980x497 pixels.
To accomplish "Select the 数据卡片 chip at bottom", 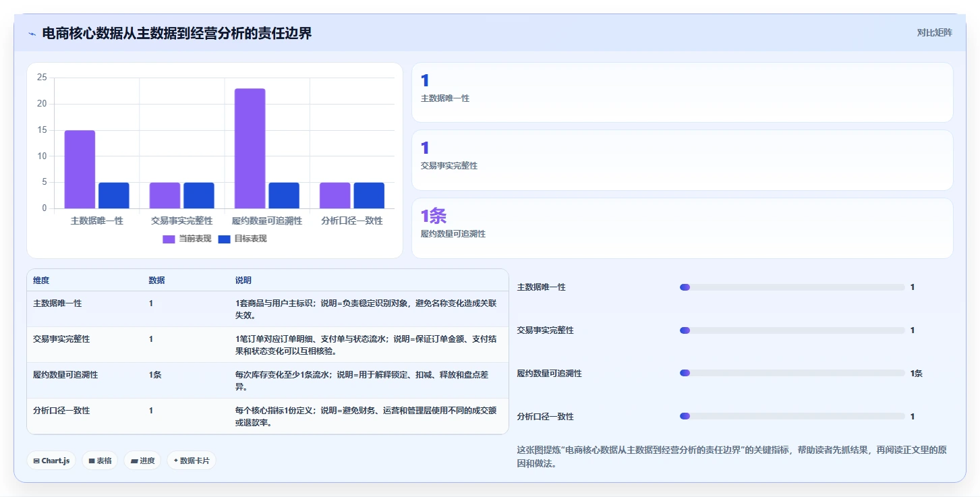I will pyautogui.click(x=192, y=461).
